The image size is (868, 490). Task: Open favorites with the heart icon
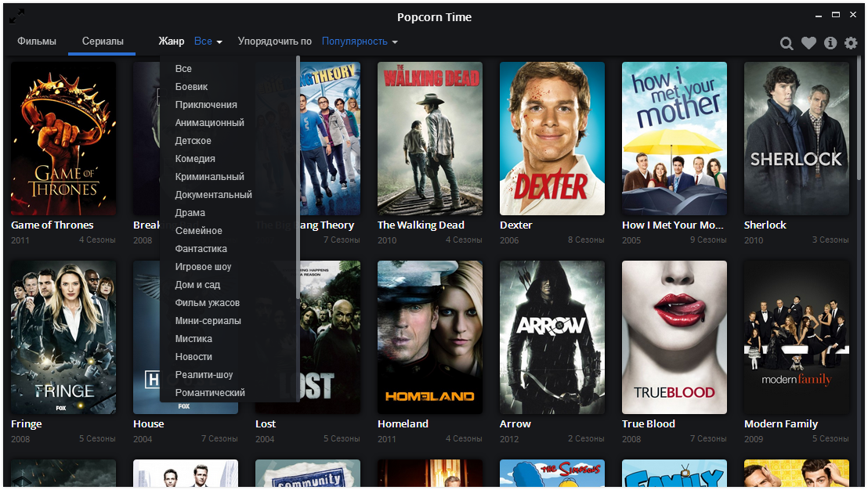[x=808, y=42]
